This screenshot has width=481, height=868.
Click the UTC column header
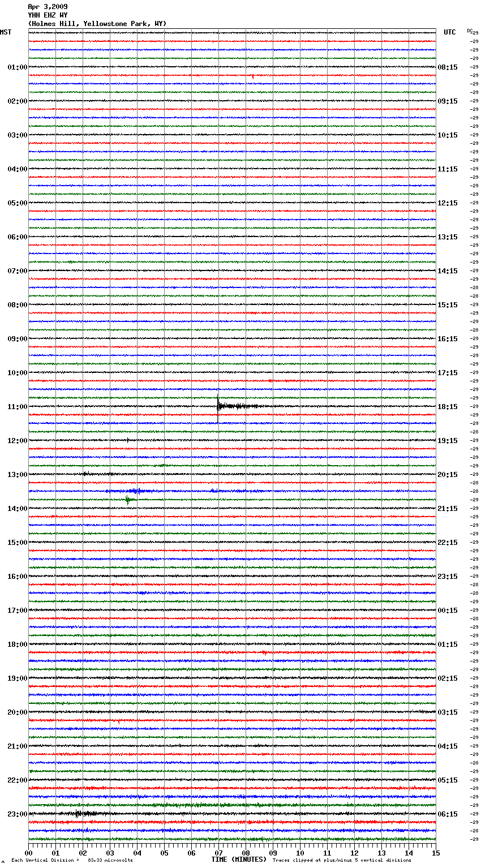[x=450, y=32]
